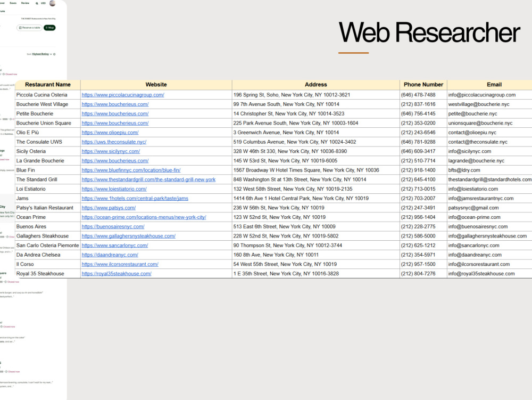Open the uws.theconsulate.nyc link
The image size is (532, 400).
click(114, 142)
